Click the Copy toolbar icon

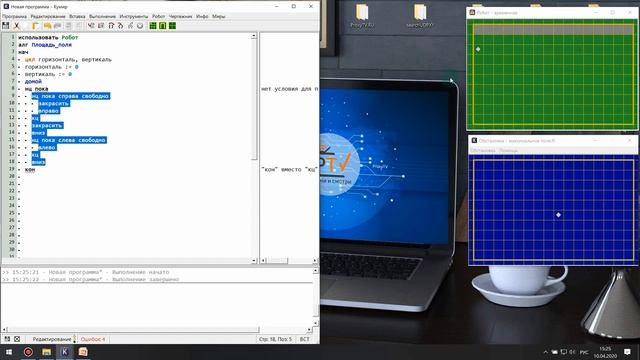(26, 26)
